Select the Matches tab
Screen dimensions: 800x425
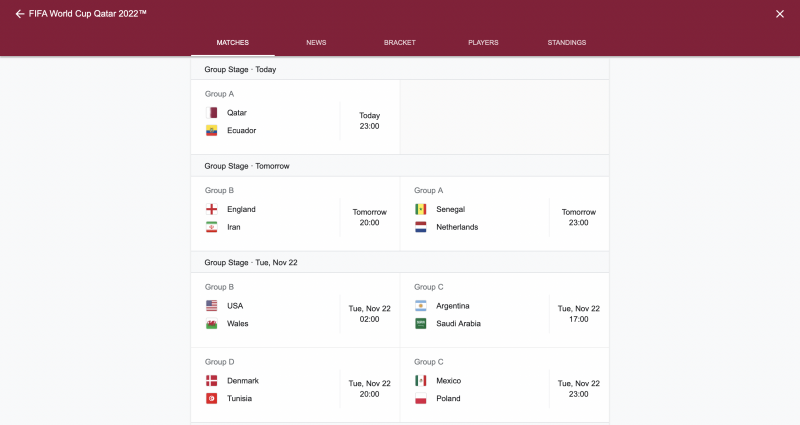pos(233,43)
